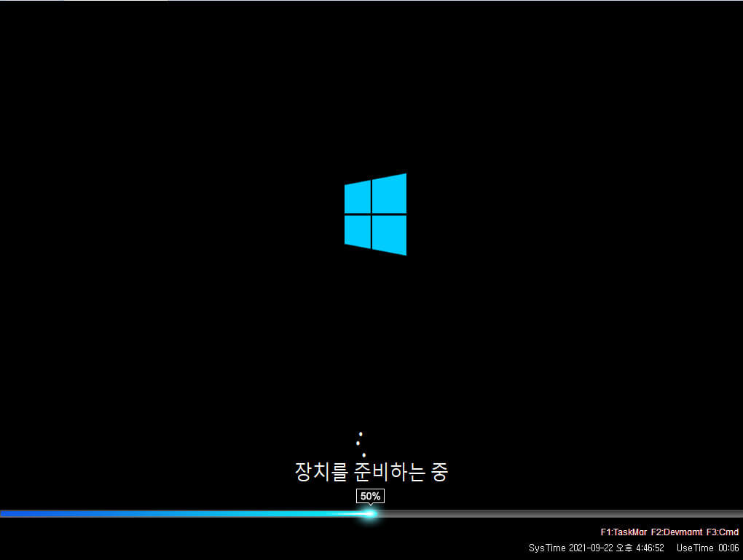Click the glowing progress bar handle
743x560 pixels.
click(x=370, y=513)
